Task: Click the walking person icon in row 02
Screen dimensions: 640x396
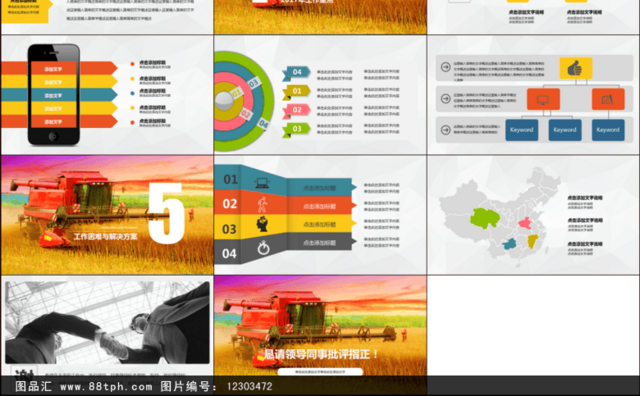Action: click(262, 204)
